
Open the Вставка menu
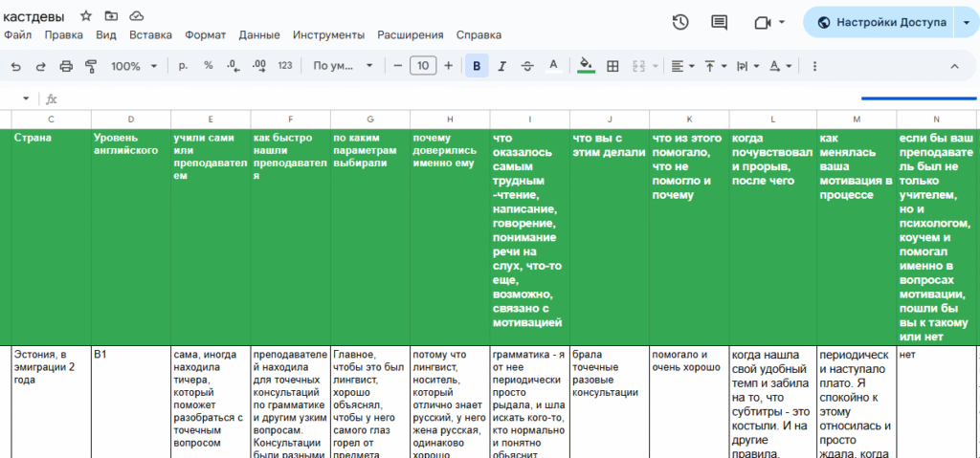pyautogui.click(x=150, y=35)
